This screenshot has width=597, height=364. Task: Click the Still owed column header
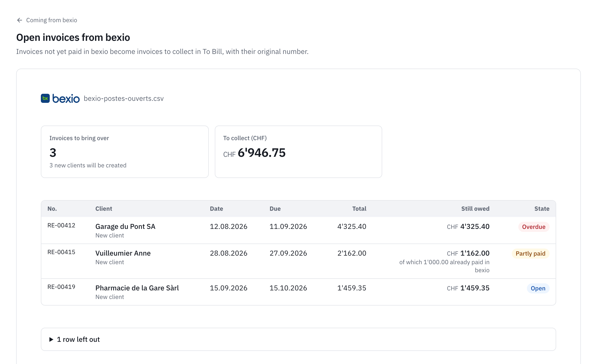point(475,209)
